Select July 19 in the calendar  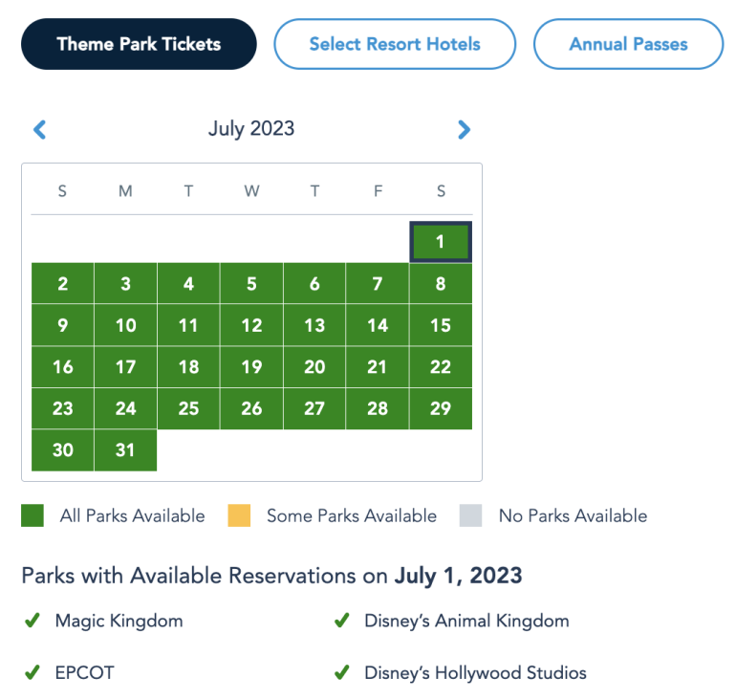251,367
